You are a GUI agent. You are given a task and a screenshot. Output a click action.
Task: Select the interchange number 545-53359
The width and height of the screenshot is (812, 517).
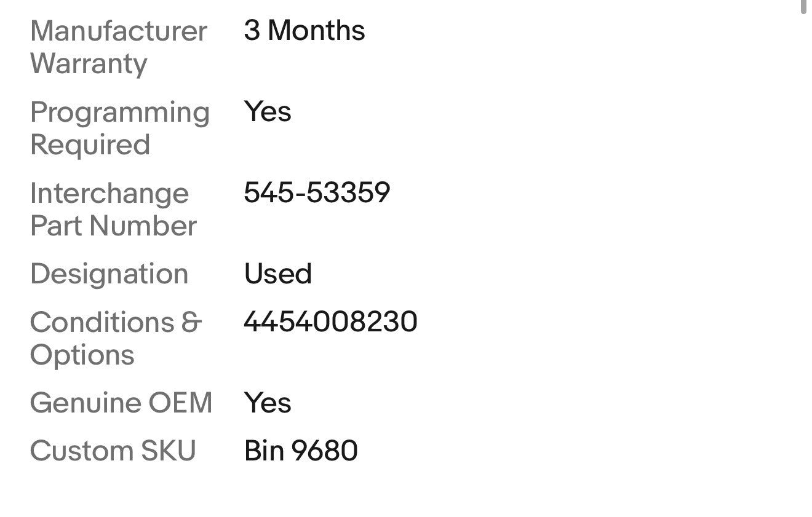pyautogui.click(x=316, y=193)
